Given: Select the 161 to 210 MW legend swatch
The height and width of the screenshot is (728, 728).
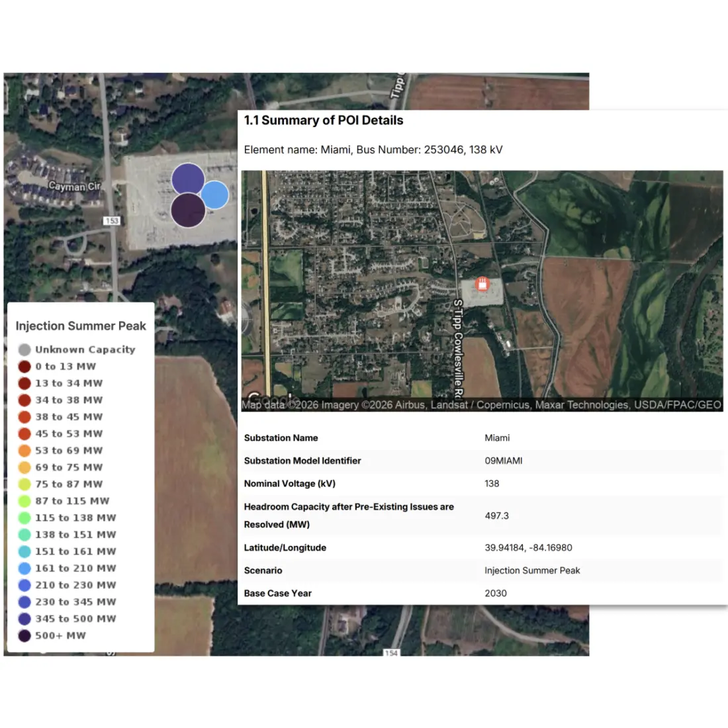Looking at the screenshot, I should tap(24, 568).
